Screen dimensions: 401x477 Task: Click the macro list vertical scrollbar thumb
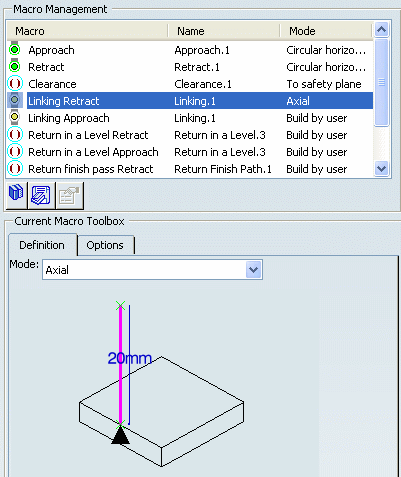tap(381, 82)
